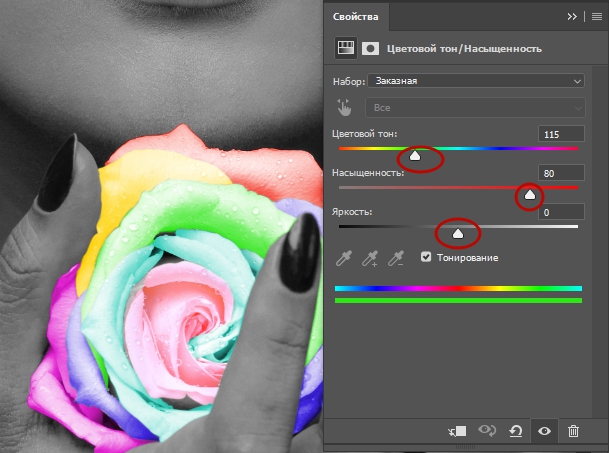
Task: Open the Properties panel menu
Action: coord(597,17)
